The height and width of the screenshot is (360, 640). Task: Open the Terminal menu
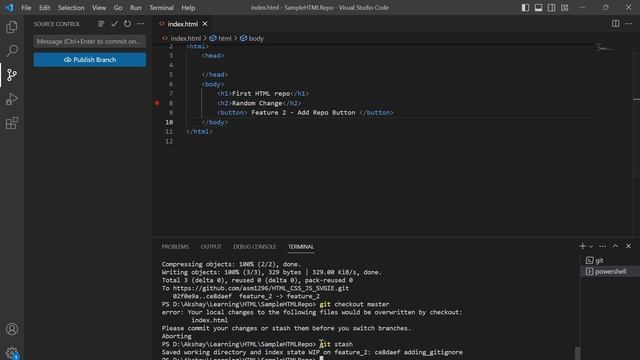(161, 7)
